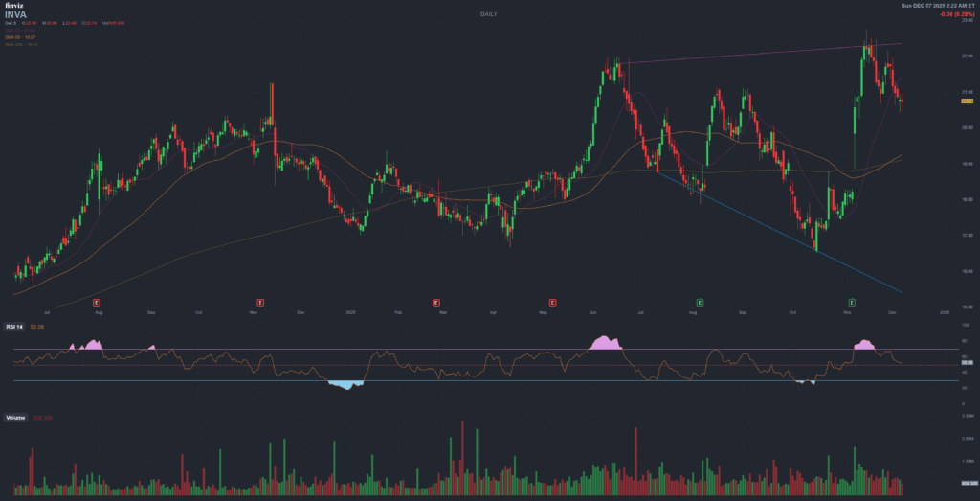Click the 16.00 price axis label
The image size is (980, 501).
(x=969, y=271)
